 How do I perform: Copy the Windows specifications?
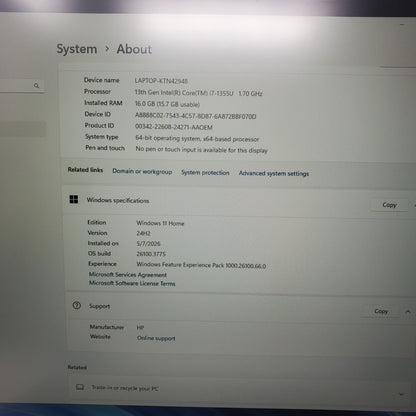pos(389,205)
